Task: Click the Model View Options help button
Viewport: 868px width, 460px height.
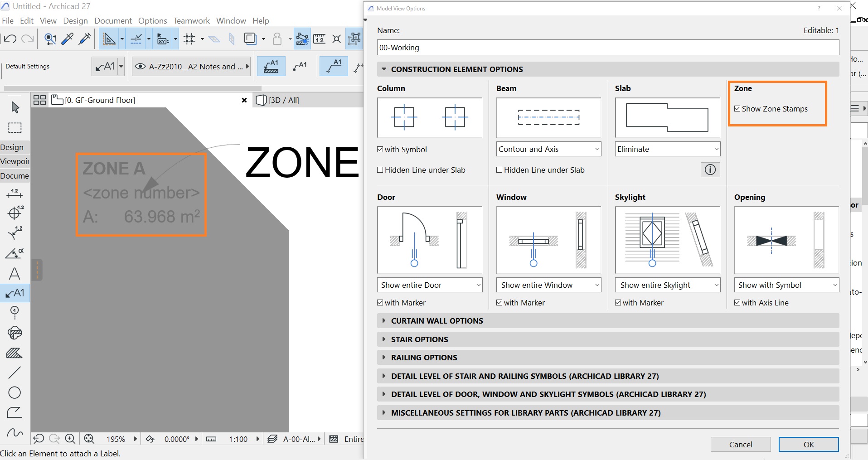Action: point(819,9)
